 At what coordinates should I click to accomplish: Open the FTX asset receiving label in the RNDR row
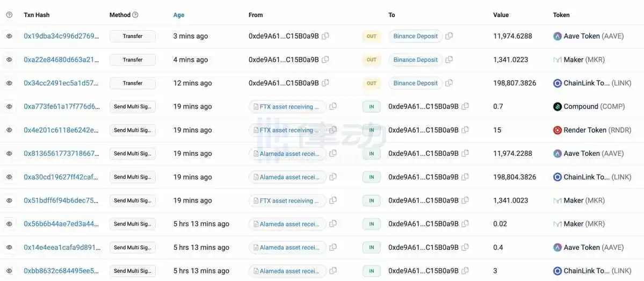287,130
